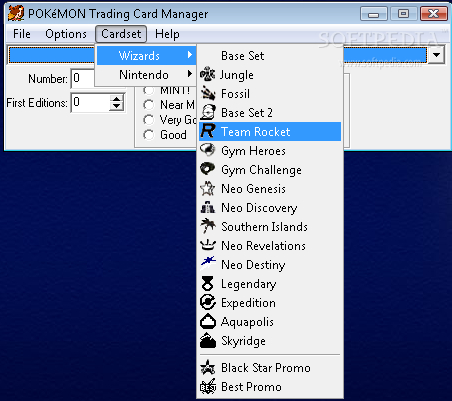Viewport: 452px width, 401px height.
Task: Click the Black Star Promo star icon
Action: click(208, 367)
